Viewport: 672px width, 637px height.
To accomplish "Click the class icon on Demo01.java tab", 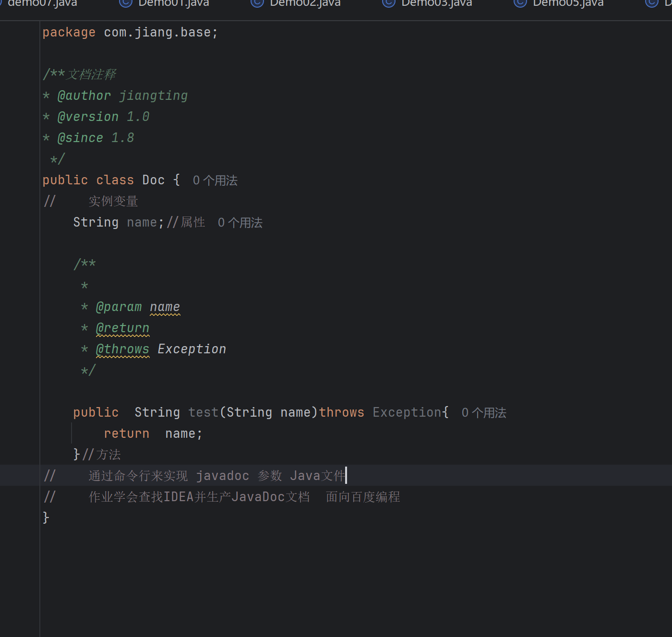I will tap(126, 3).
